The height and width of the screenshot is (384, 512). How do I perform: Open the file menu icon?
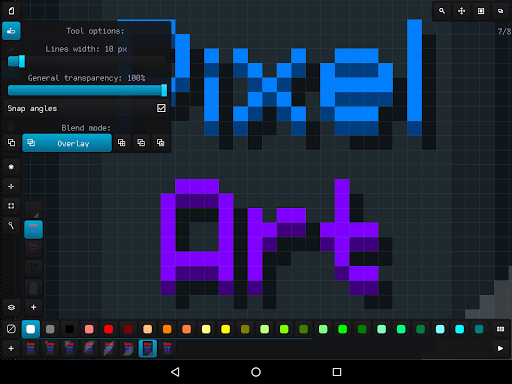[x=11, y=11]
